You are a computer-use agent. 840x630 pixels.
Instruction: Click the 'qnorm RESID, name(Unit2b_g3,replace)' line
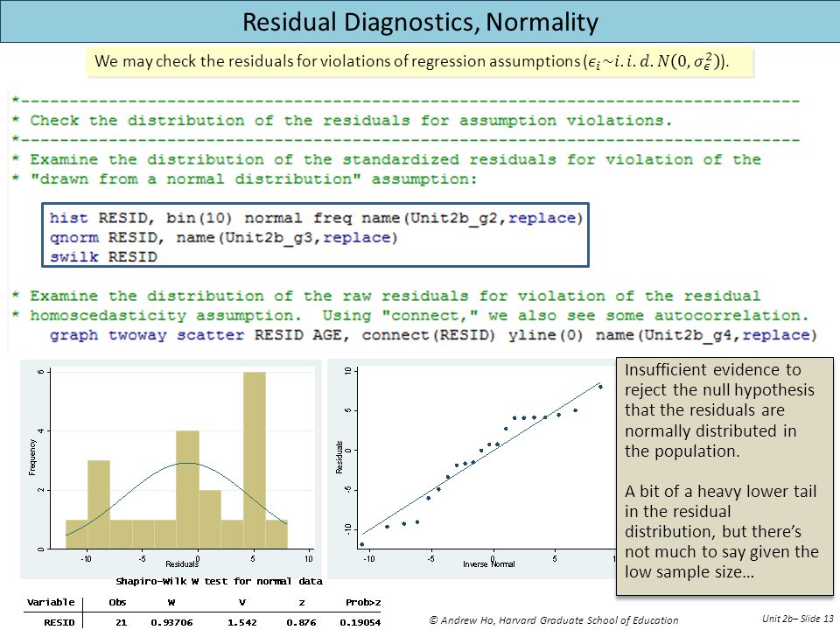click(x=223, y=237)
